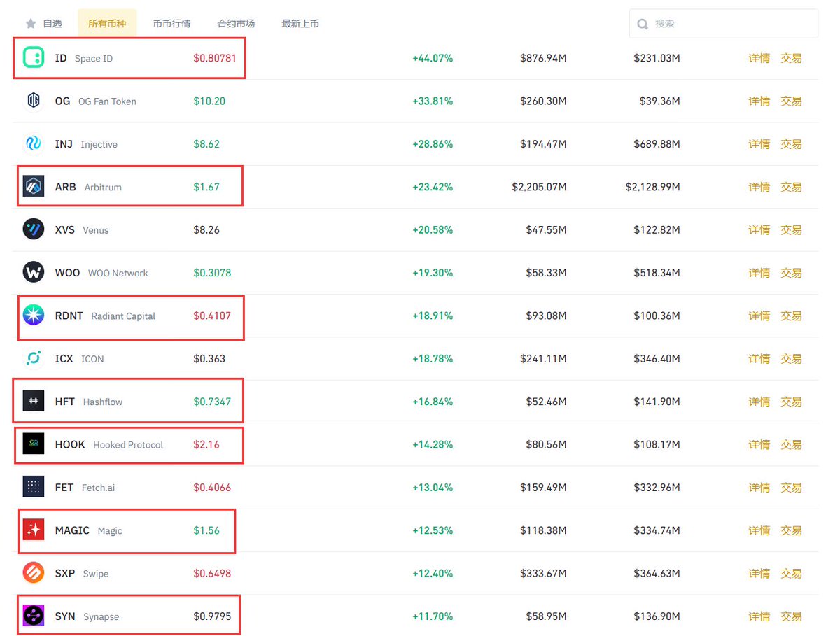Click the Venus XVS logo
The height and width of the screenshot is (636, 840).
click(x=34, y=229)
